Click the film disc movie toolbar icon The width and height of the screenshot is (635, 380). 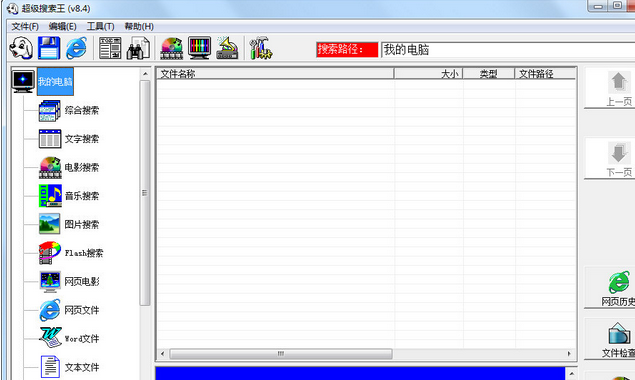172,48
